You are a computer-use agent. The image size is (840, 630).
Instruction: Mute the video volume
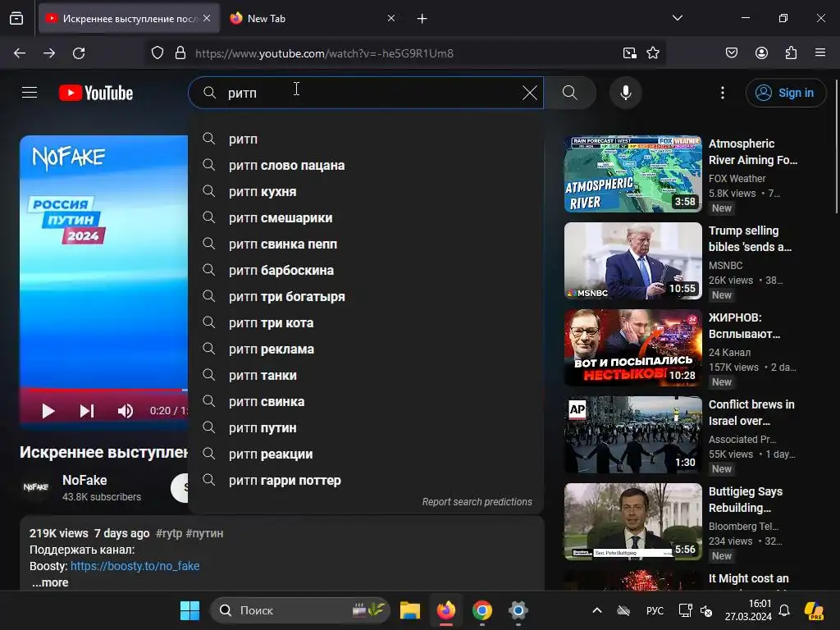click(126, 411)
